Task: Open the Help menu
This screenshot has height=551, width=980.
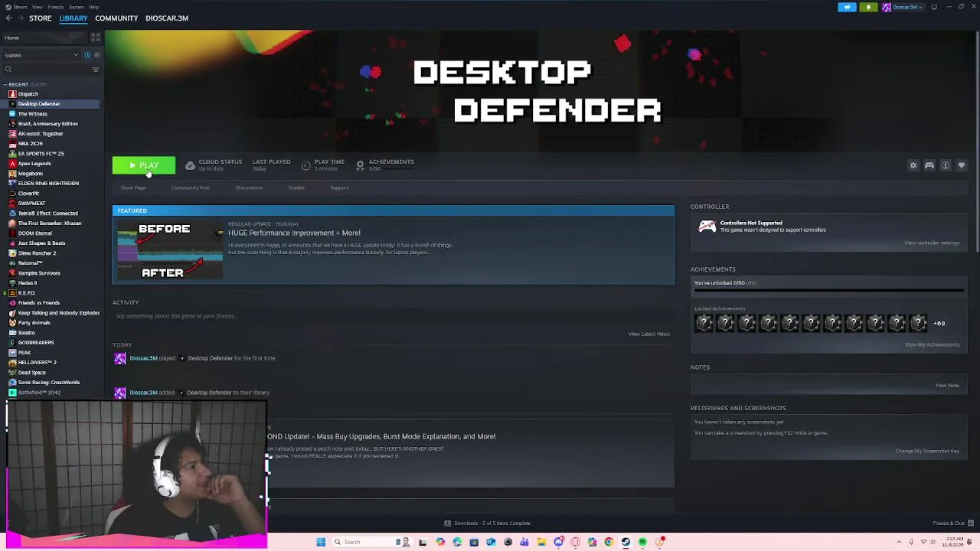Action: click(93, 7)
